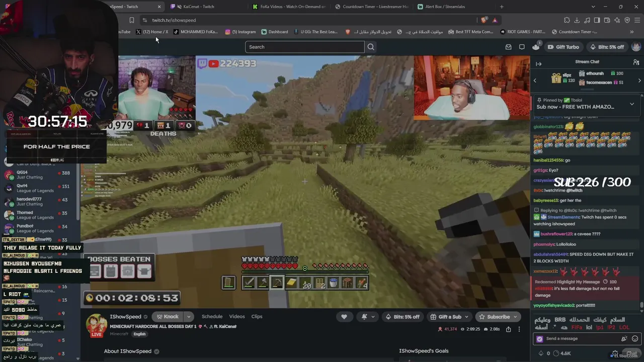
Task: Switch to the FoKa Videos tab
Action: 289,7
